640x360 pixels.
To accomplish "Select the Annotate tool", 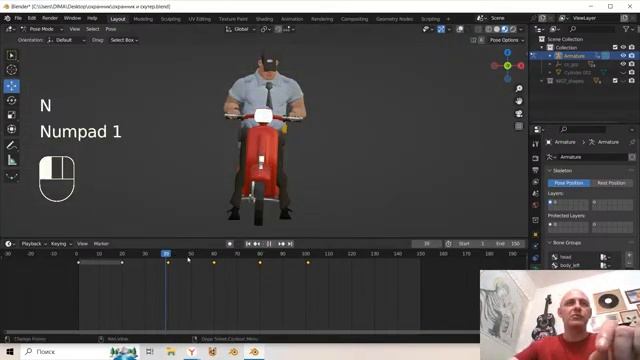I will point(11,145).
